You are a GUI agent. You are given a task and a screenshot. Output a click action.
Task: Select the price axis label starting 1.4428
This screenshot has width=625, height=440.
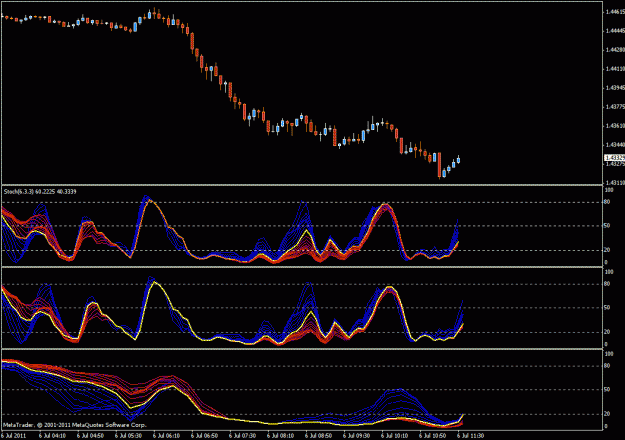pyautogui.click(x=615, y=50)
